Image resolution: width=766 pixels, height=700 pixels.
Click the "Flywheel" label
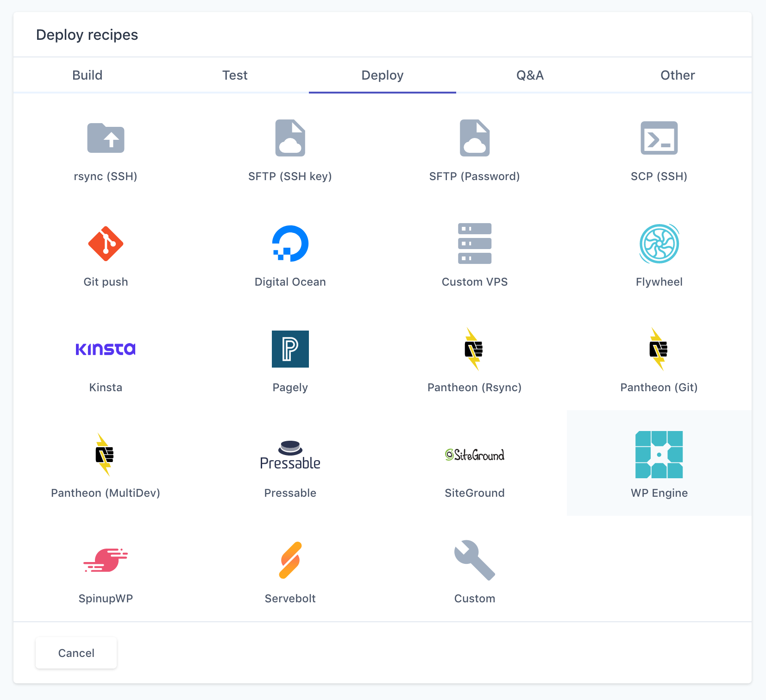pyautogui.click(x=659, y=282)
